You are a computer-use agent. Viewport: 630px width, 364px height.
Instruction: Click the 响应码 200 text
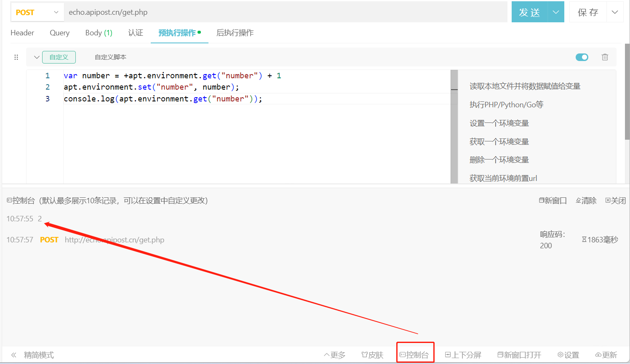[553, 240]
